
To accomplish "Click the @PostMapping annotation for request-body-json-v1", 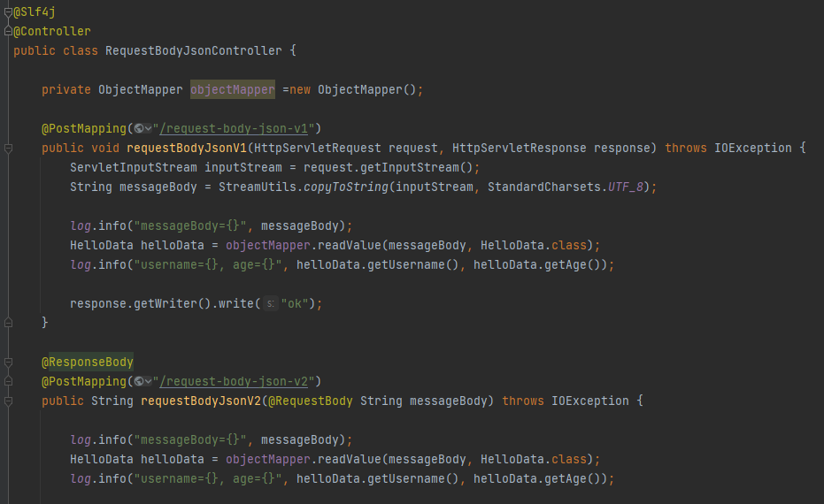I will pos(84,128).
